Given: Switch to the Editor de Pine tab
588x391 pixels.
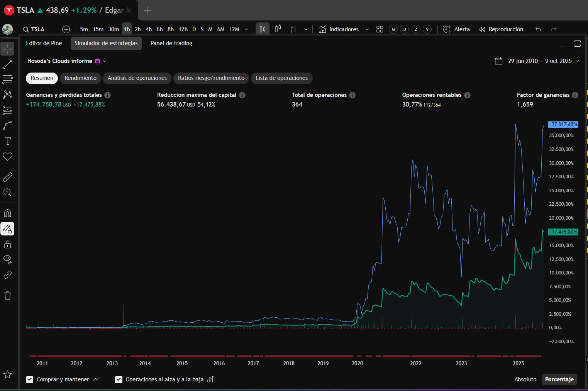Looking at the screenshot, I should pyautogui.click(x=44, y=43).
